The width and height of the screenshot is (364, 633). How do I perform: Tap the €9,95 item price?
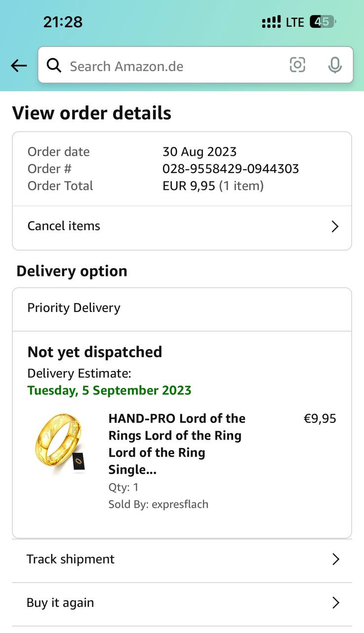click(x=320, y=419)
